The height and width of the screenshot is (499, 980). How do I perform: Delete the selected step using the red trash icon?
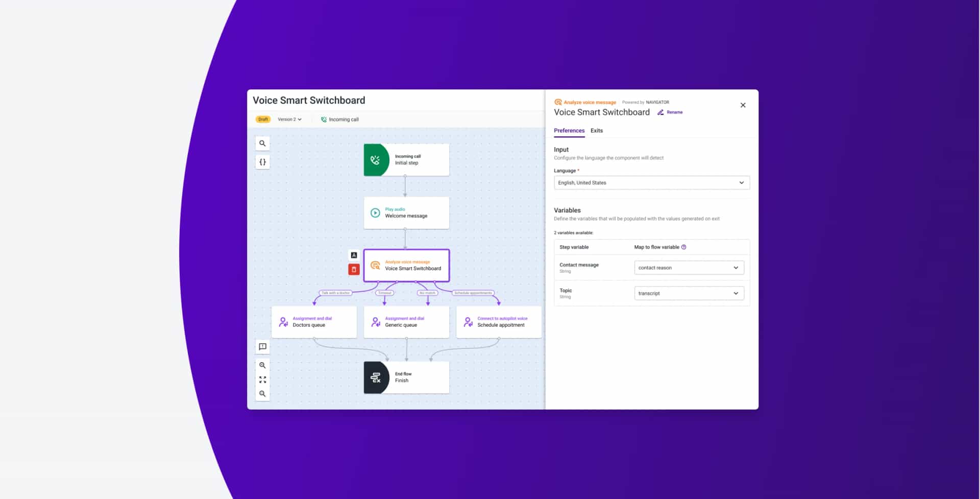point(354,269)
